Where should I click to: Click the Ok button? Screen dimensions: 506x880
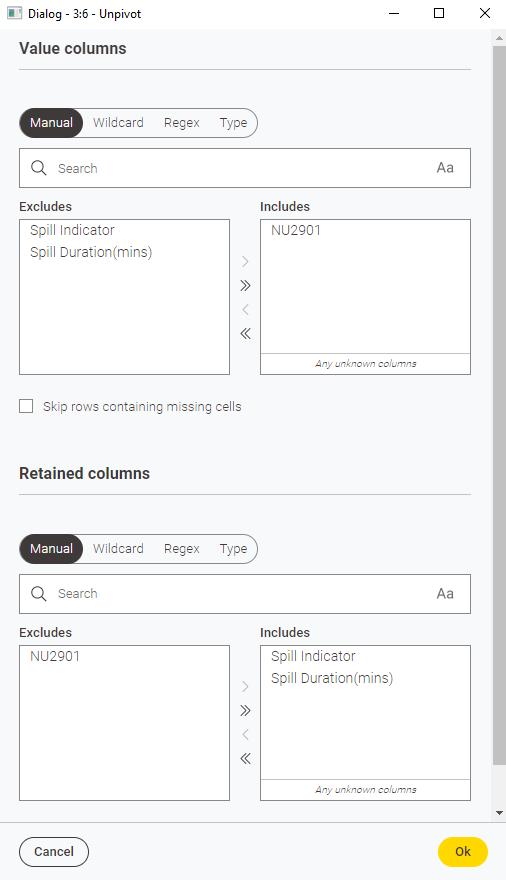coord(463,851)
